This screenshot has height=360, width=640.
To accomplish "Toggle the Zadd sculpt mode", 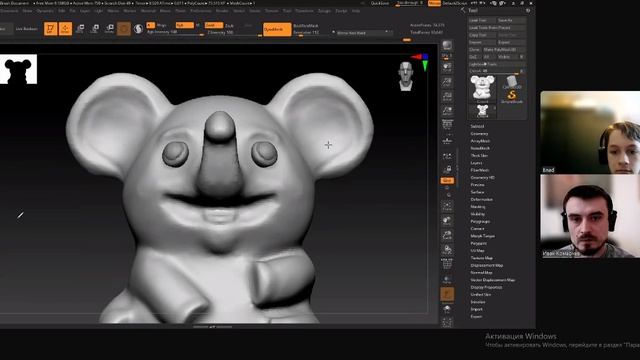I will pos(214,25).
